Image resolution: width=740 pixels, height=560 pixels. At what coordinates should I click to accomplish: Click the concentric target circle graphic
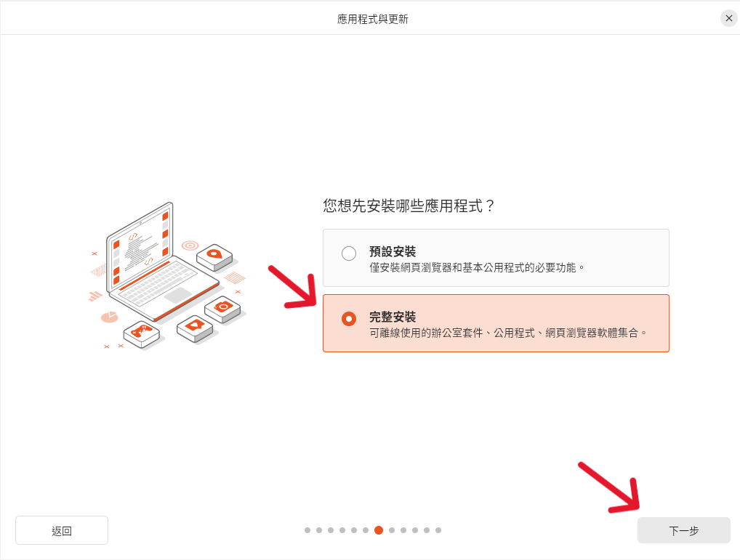click(x=190, y=245)
